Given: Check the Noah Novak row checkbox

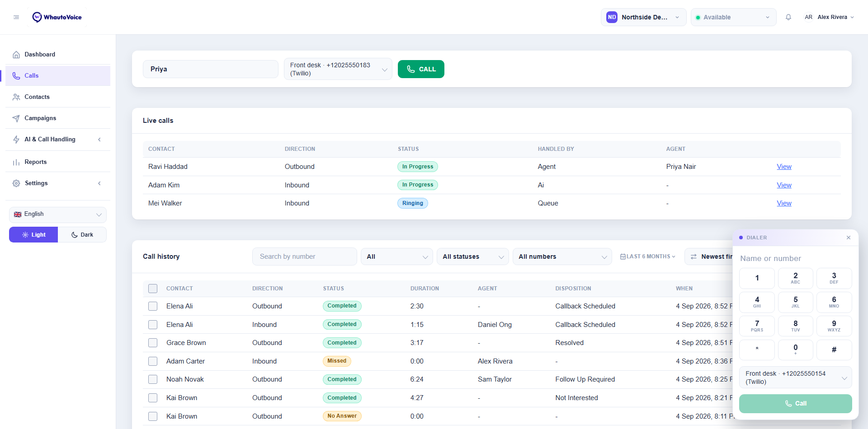Looking at the screenshot, I should 153,379.
